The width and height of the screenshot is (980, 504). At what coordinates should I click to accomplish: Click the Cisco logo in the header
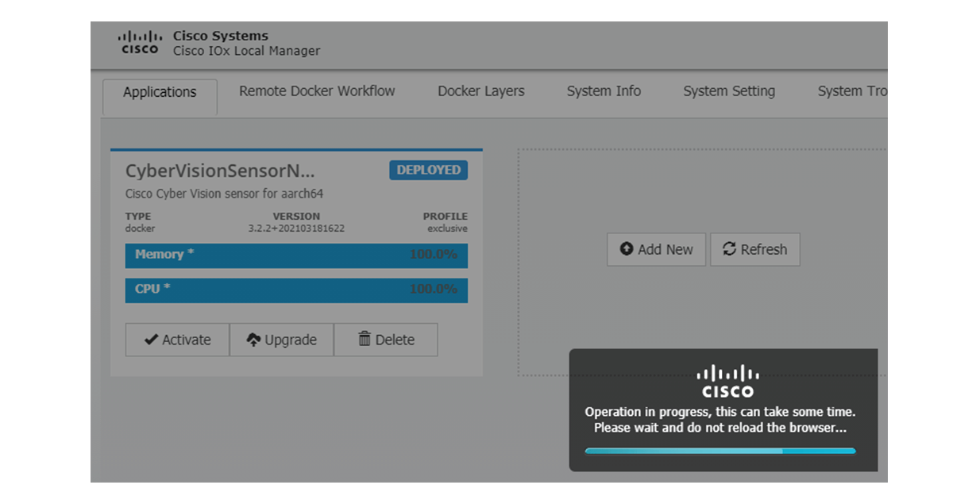pos(139,44)
